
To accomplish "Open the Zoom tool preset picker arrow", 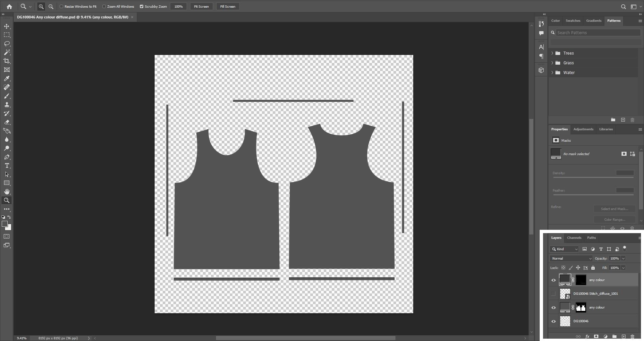I will pyautogui.click(x=30, y=6).
